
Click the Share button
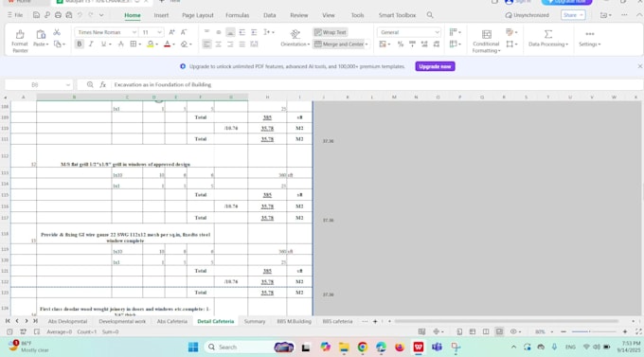(x=573, y=15)
